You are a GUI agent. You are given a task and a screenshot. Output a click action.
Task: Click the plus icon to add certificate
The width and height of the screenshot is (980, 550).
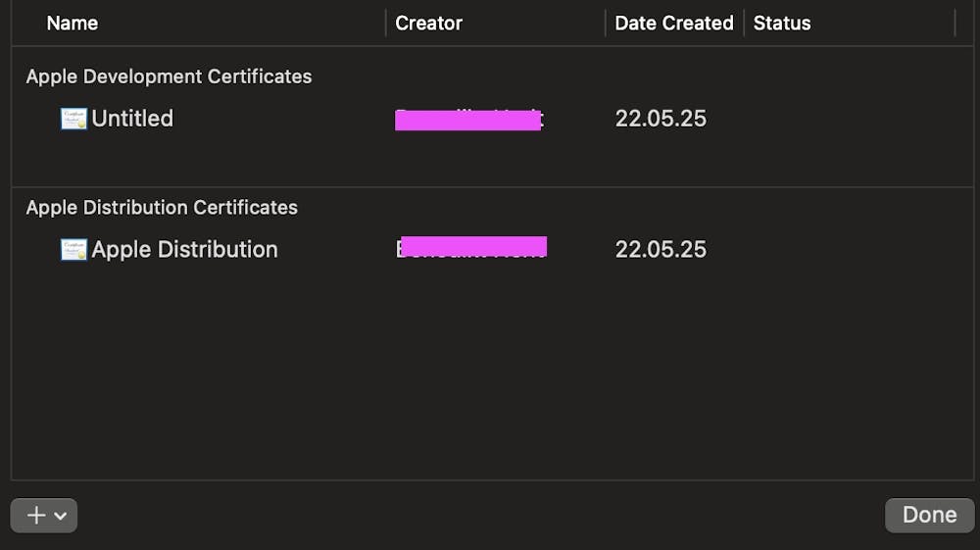[x=36, y=516]
